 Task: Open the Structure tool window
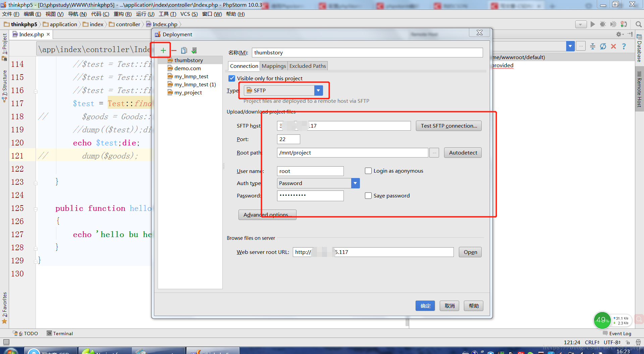point(4,86)
